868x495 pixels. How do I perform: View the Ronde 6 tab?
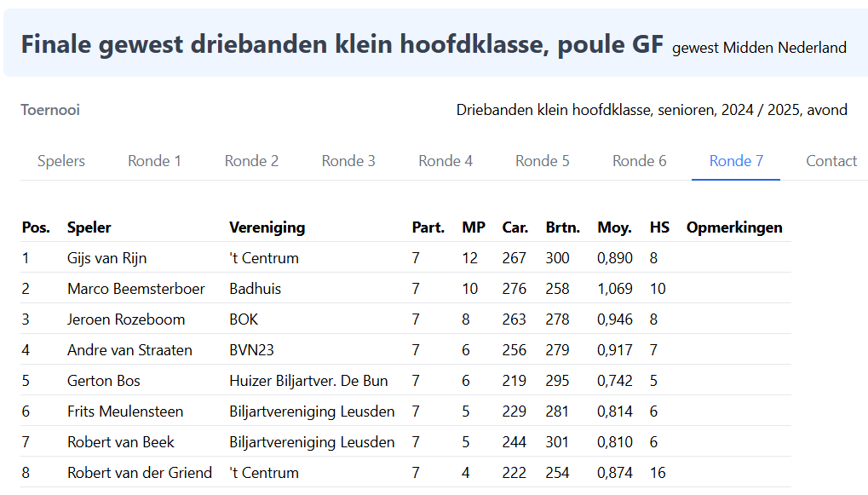pos(640,161)
